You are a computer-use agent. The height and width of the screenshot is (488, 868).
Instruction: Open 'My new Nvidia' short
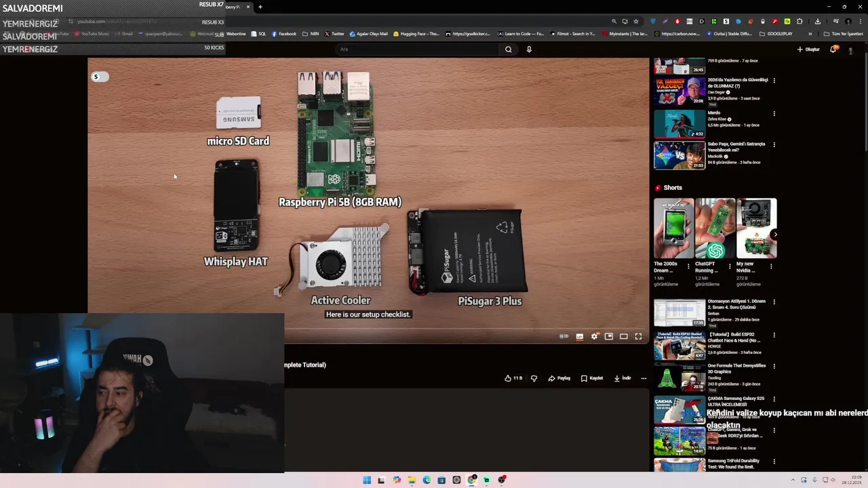point(756,228)
